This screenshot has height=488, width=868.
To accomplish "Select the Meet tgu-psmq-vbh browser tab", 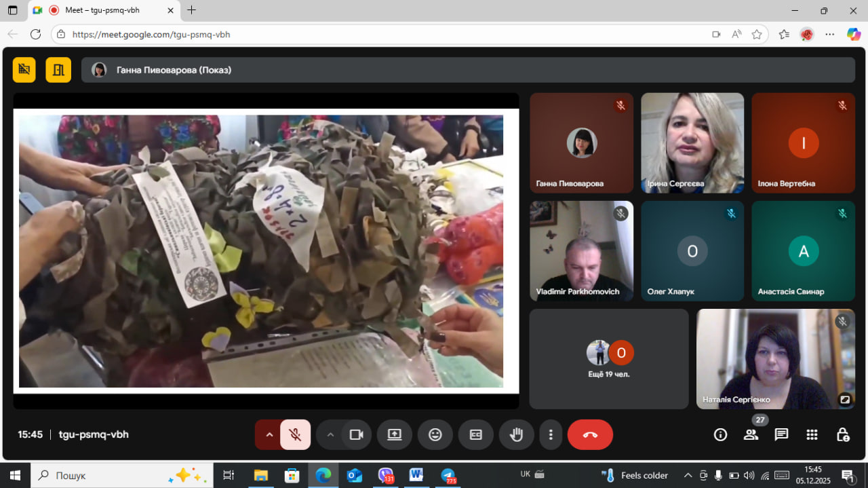I will click(102, 10).
